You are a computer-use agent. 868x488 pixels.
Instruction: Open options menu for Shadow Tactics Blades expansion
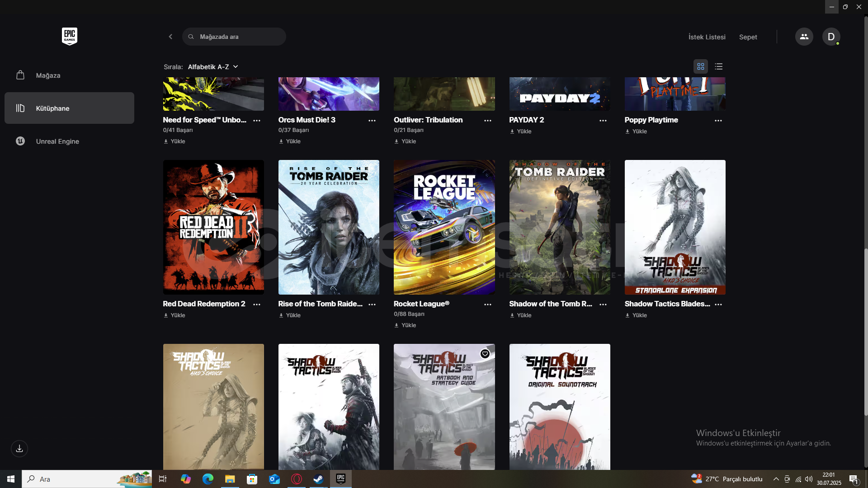coord(718,305)
